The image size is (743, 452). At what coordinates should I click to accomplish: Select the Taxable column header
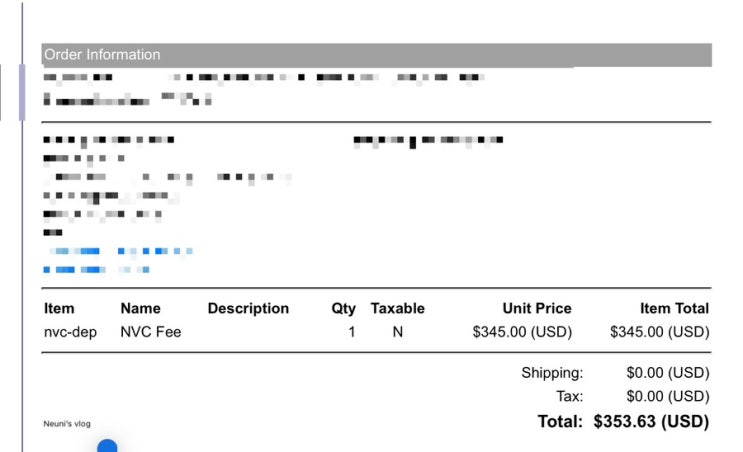[397, 308]
